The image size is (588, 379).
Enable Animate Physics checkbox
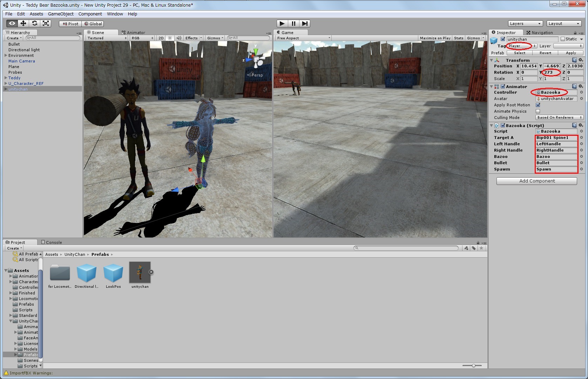[538, 111]
